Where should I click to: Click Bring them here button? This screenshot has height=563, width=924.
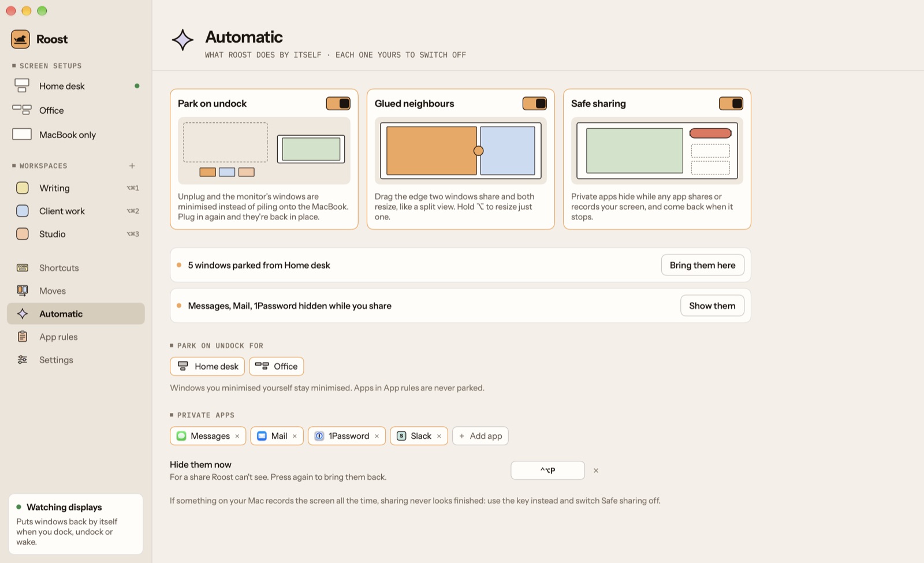coord(703,265)
